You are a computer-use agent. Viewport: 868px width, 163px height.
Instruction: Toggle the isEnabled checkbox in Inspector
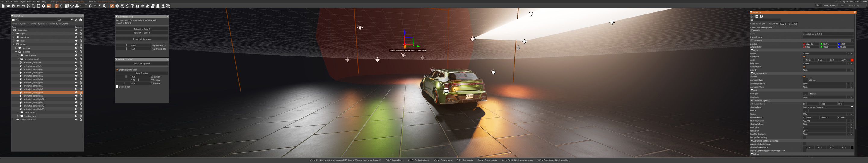pyautogui.click(x=804, y=57)
